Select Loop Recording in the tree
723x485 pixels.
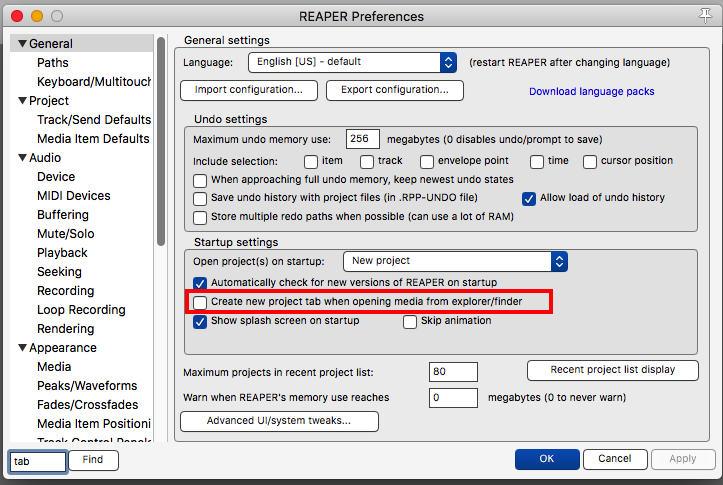[81, 310]
